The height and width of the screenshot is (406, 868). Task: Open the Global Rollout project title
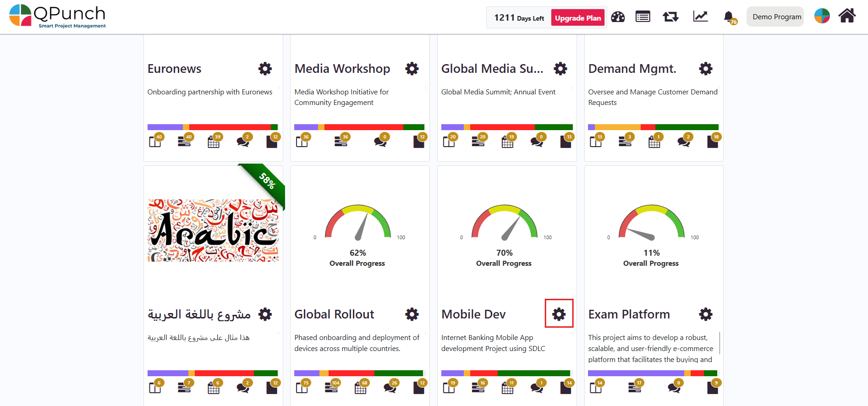click(334, 314)
